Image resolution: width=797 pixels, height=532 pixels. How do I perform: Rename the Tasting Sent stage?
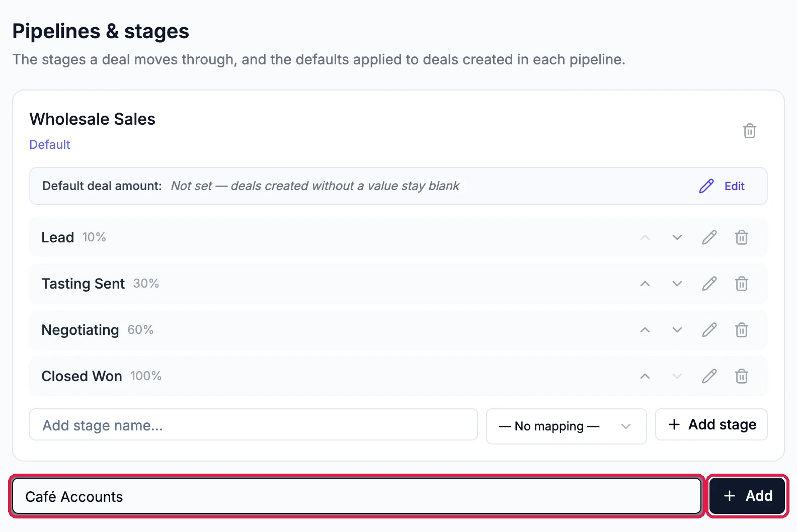pyautogui.click(x=709, y=284)
